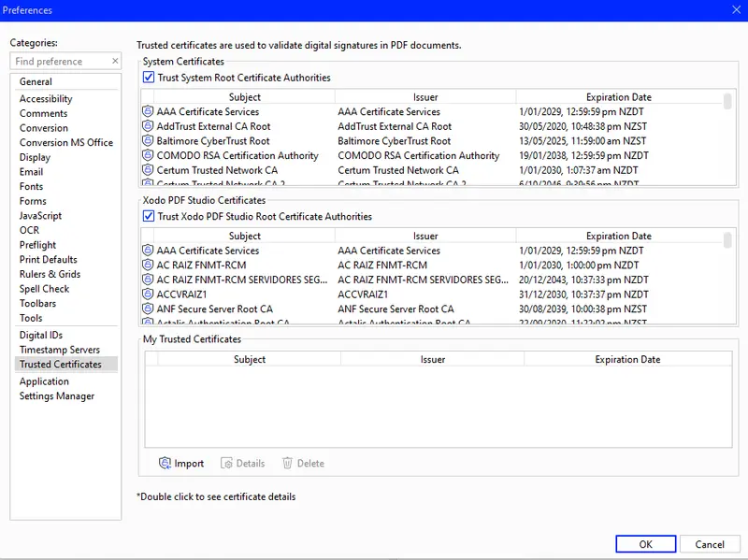
Task: Open OCR preferences
Action: click(30, 230)
